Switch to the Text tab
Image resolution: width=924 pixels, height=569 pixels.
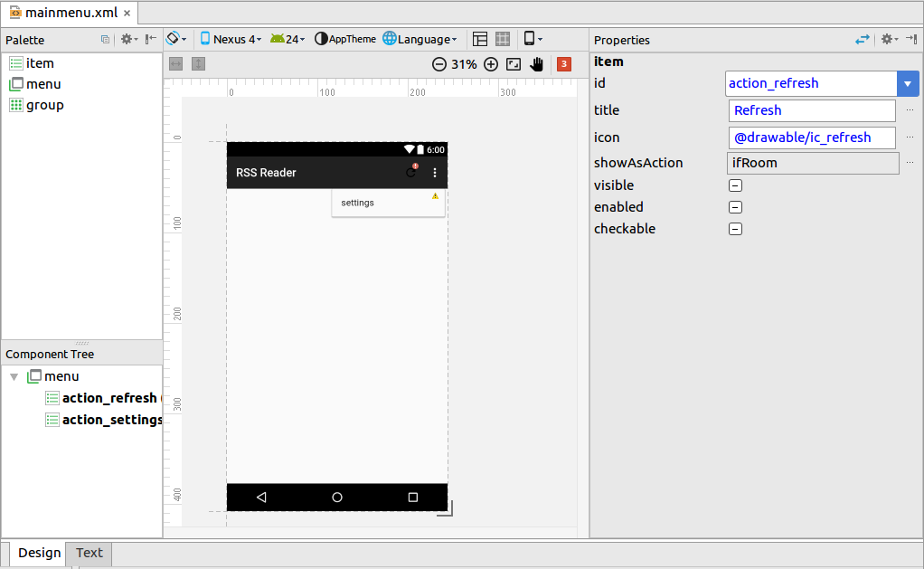tap(89, 553)
